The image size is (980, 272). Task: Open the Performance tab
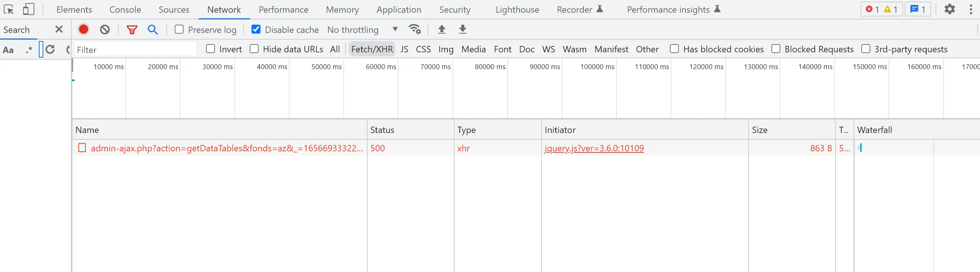(x=283, y=9)
